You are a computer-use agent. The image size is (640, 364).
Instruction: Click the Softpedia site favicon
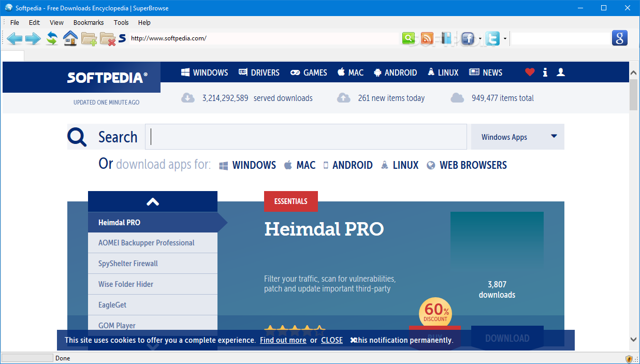[122, 38]
